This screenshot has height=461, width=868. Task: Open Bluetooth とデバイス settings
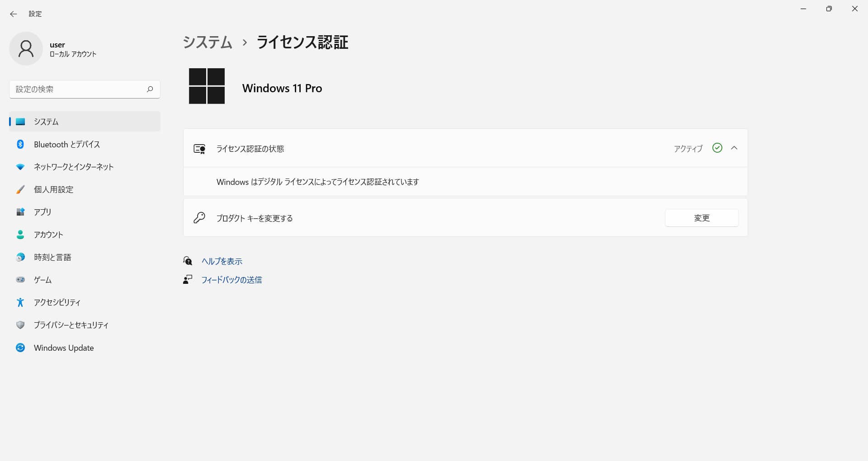point(85,144)
